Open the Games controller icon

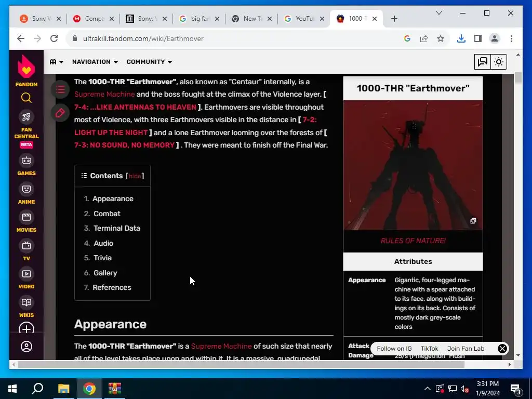tap(26, 161)
